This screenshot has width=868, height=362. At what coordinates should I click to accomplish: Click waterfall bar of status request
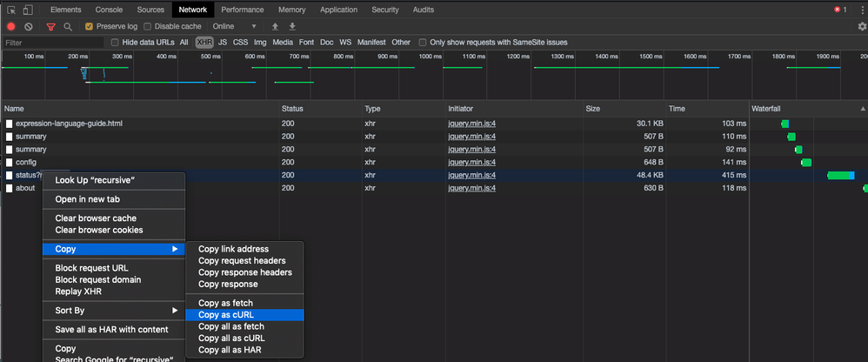coord(841,176)
